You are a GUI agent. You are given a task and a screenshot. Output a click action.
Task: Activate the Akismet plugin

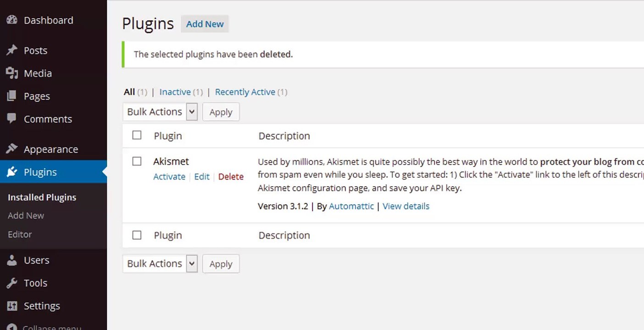point(169,177)
